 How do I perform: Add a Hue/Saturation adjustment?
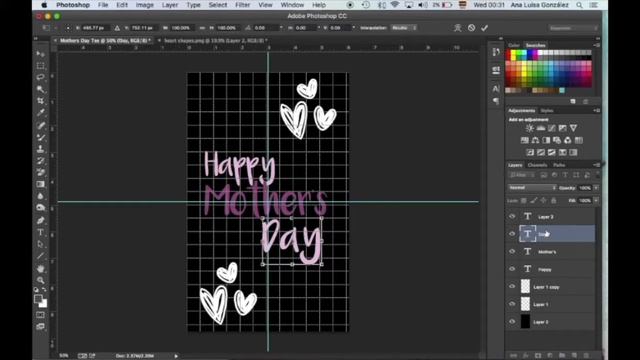pos(524,140)
